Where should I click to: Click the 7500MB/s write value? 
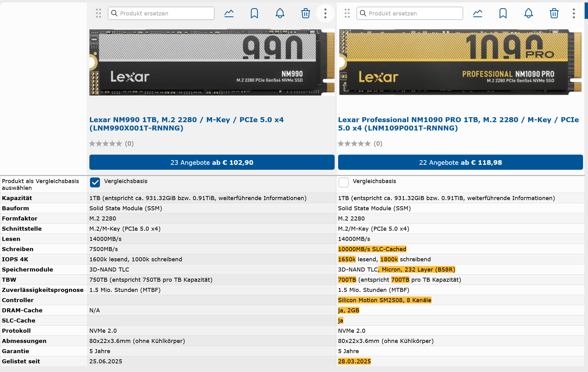104,249
